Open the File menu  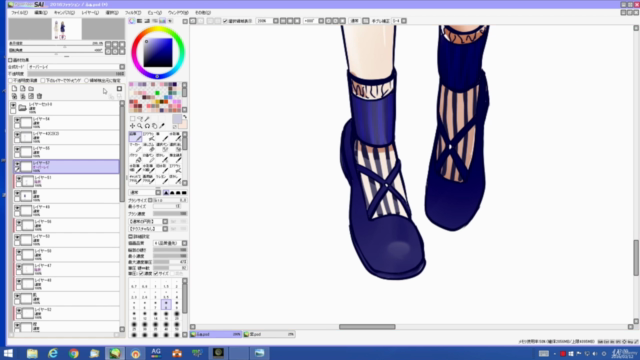(19, 13)
